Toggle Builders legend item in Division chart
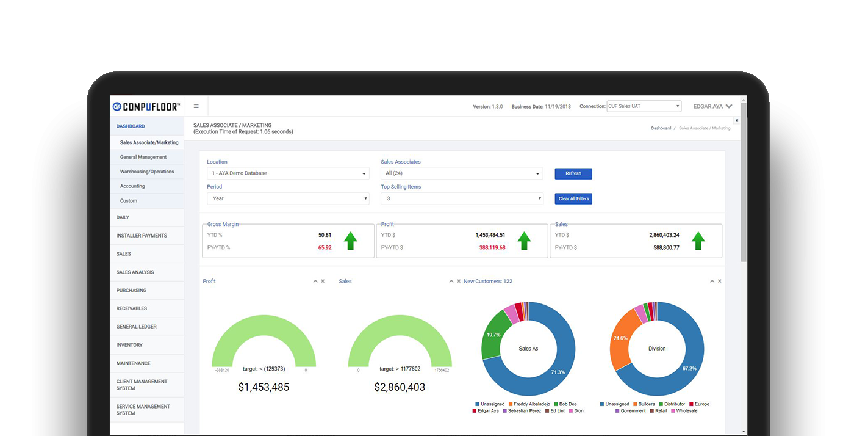 645,404
